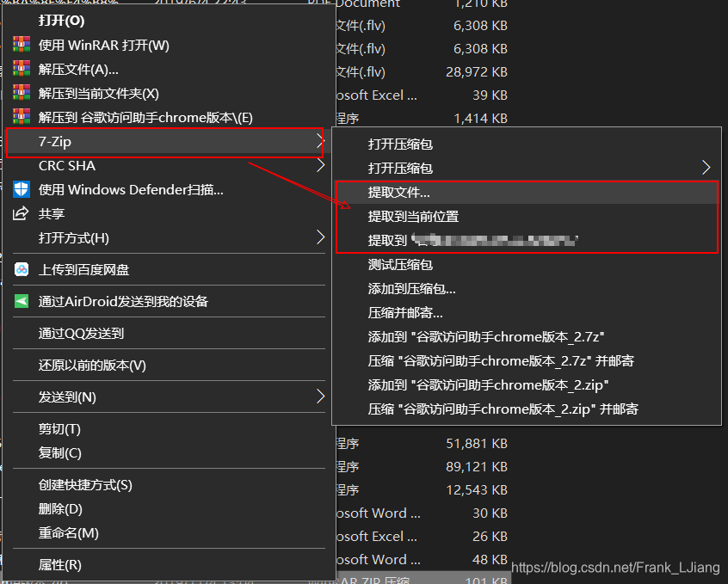Image resolution: width=728 pixels, height=584 pixels.
Task: Click the Baidu Netdisk cloud icon
Action: coord(22,269)
